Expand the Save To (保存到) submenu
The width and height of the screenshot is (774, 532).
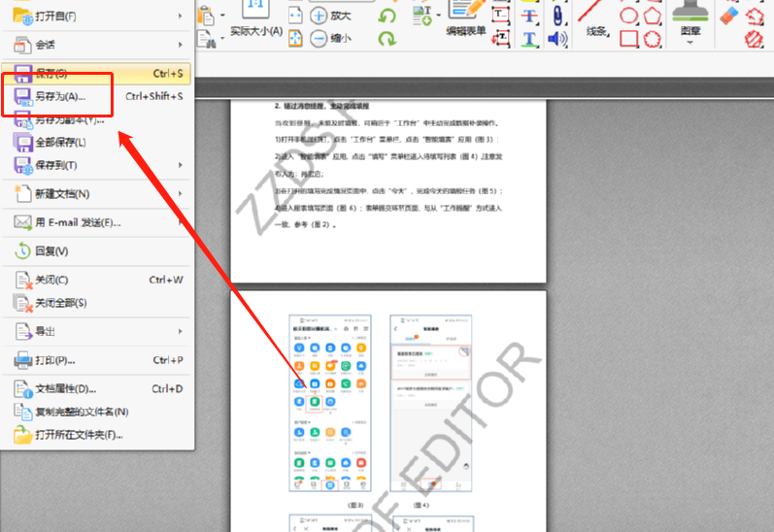[97, 165]
